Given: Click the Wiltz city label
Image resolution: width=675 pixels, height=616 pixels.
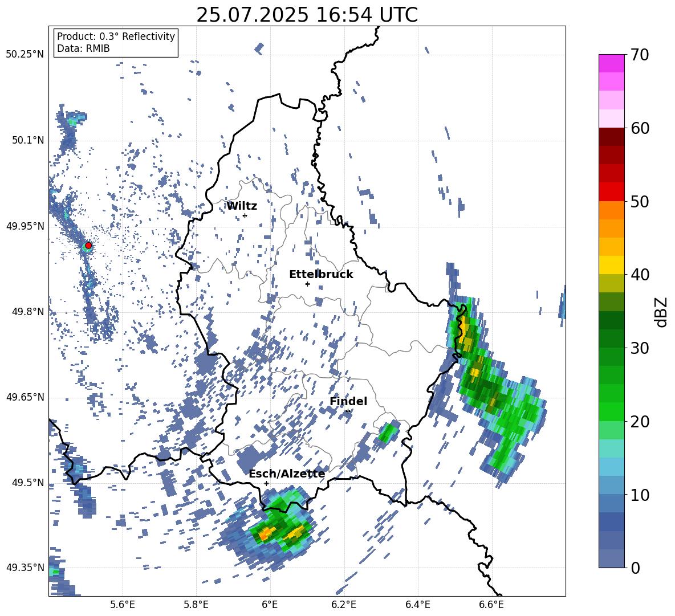Looking at the screenshot, I should point(242,206).
